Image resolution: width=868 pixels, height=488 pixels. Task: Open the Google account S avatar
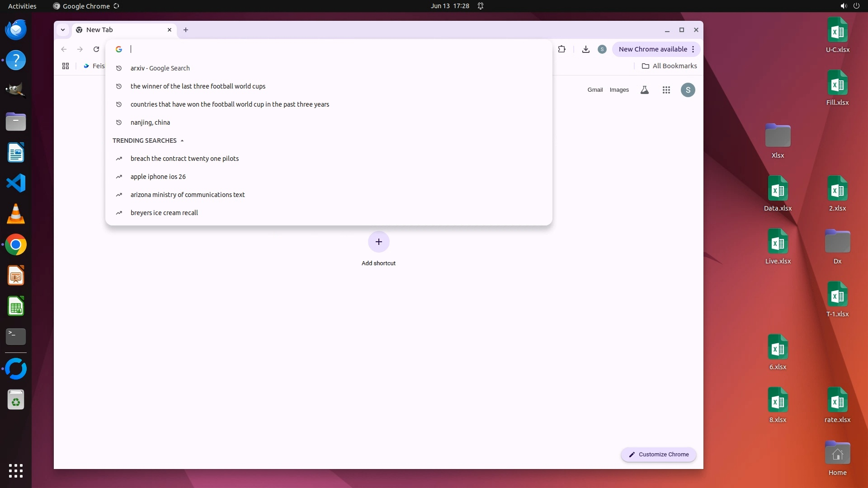688,90
